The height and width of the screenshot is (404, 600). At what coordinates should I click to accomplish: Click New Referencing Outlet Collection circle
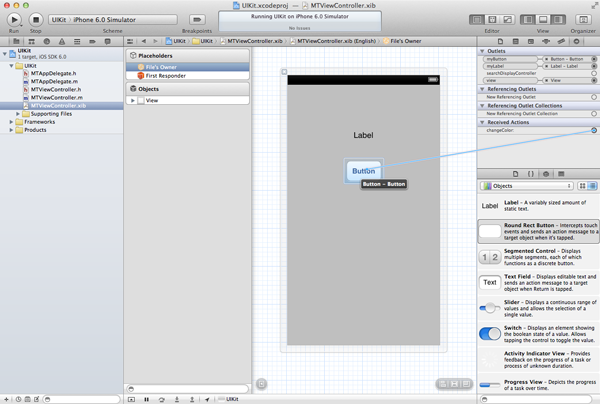[x=594, y=114]
